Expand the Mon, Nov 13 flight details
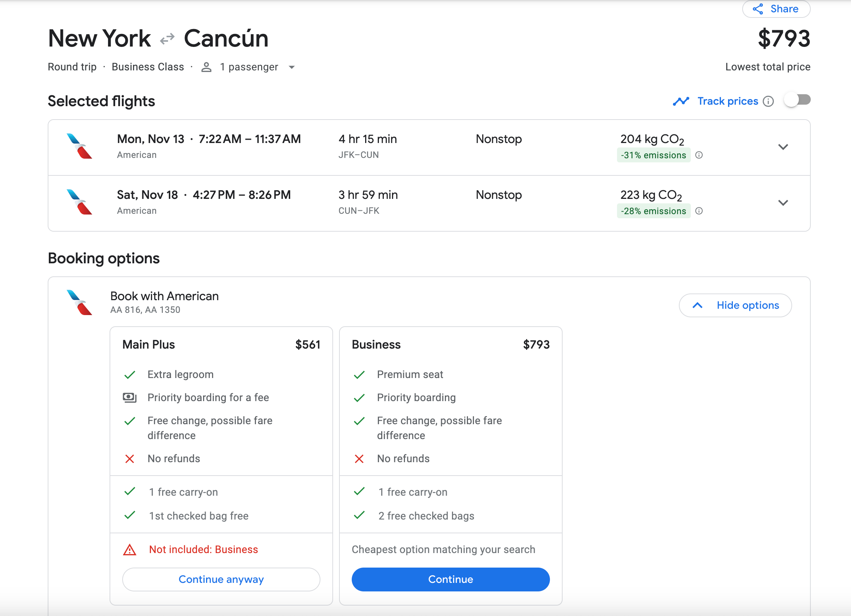This screenshot has height=616, width=851. pos(783,147)
